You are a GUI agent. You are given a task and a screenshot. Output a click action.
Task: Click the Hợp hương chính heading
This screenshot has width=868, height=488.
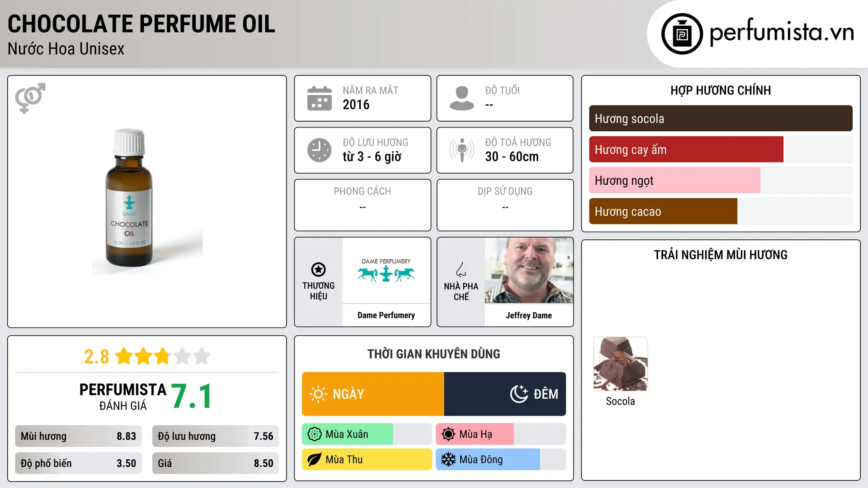click(x=721, y=90)
